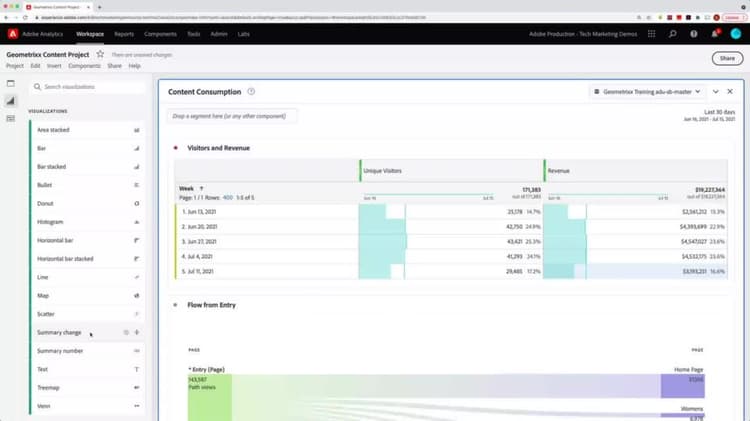Open the user profile avatar
This screenshot has height=421, width=750.
pos(736,34)
